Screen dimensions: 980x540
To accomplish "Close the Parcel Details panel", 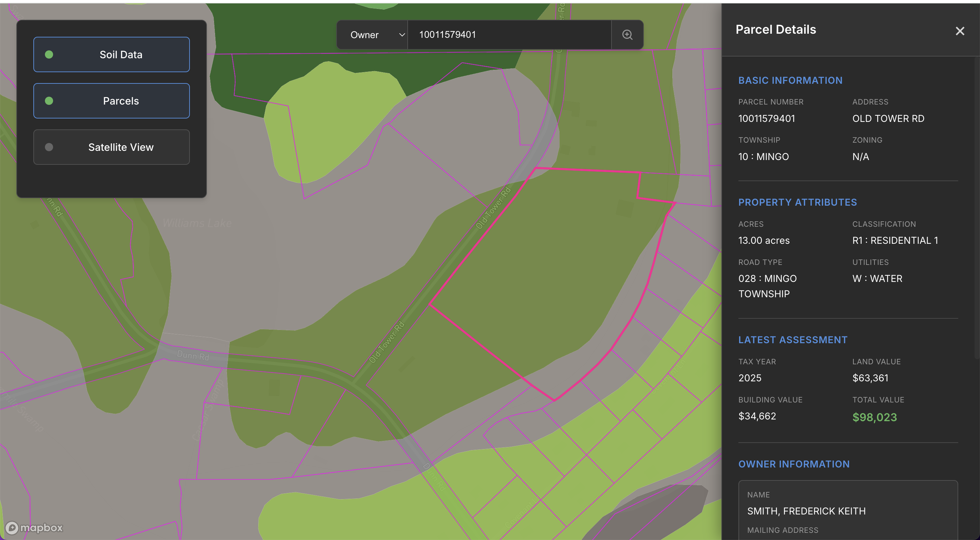I will [960, 31].
